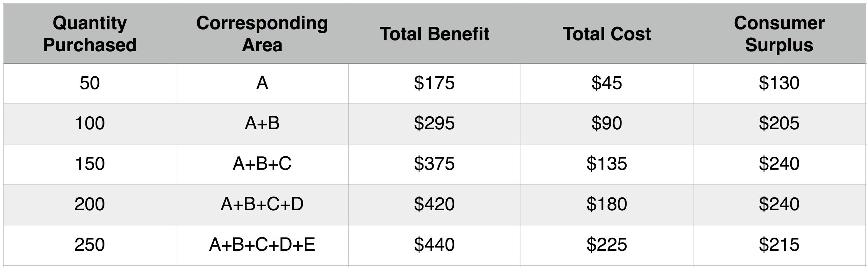
Task: Click the Total Benefit column header
Action: (434, 34)
